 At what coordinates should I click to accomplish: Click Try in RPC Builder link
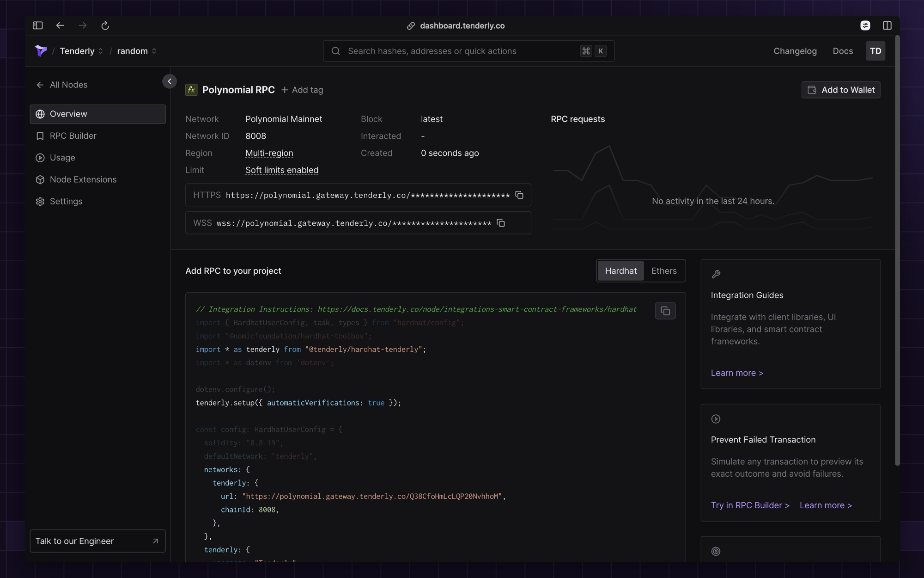750,505
